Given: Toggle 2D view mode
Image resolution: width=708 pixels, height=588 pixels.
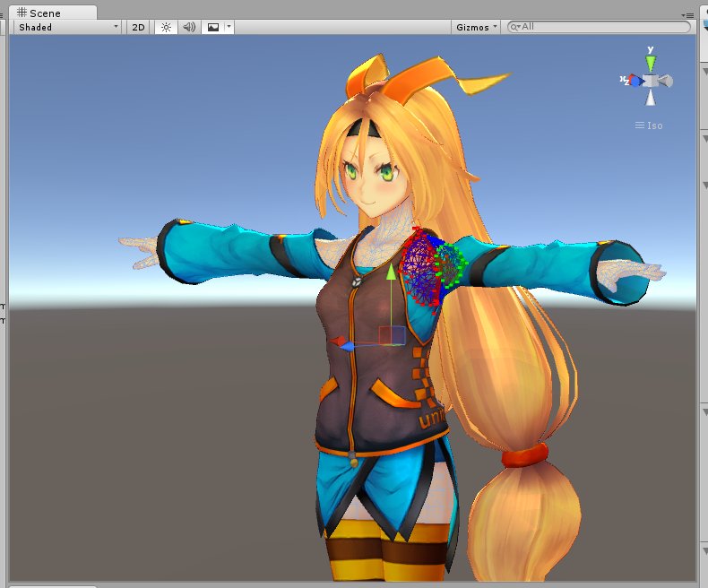Looking at the screenshot, I should (138, 27).
